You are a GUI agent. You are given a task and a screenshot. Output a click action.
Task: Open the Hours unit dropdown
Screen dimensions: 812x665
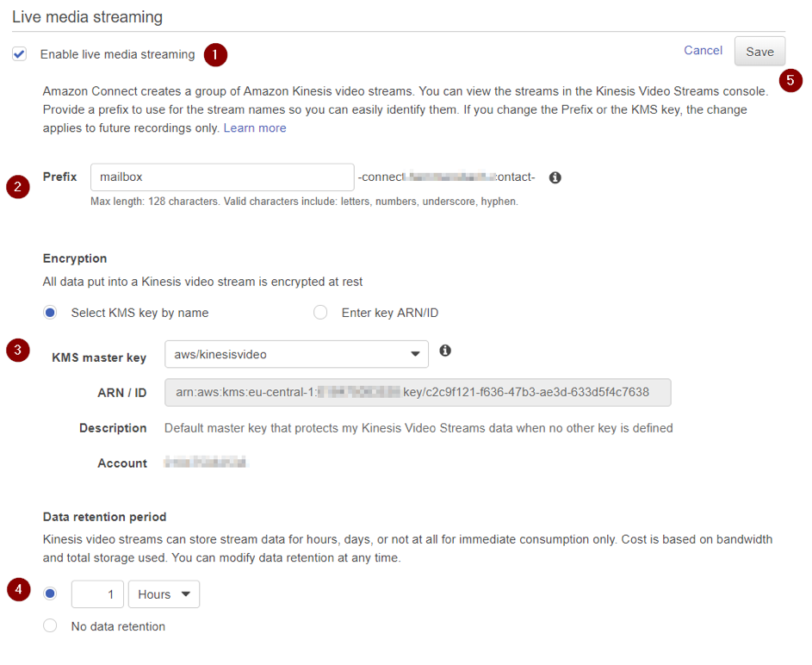[164, 594]
